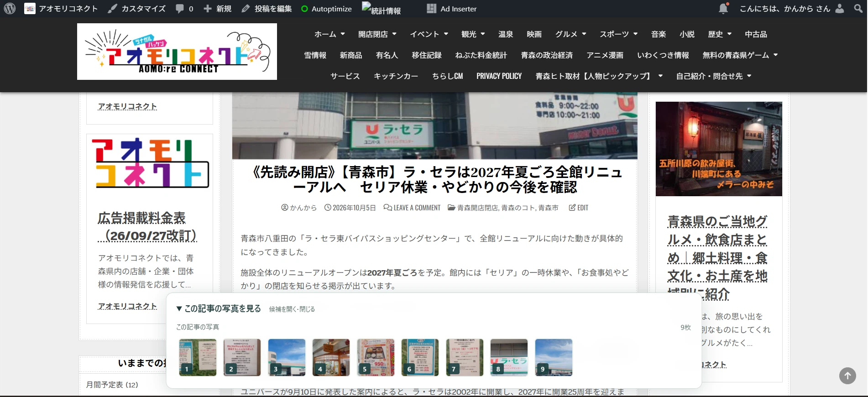Open photo thumbnail number 7
The height and width of the screenshot is (397, 868).
pyautogui.click(x=465, y=357)
